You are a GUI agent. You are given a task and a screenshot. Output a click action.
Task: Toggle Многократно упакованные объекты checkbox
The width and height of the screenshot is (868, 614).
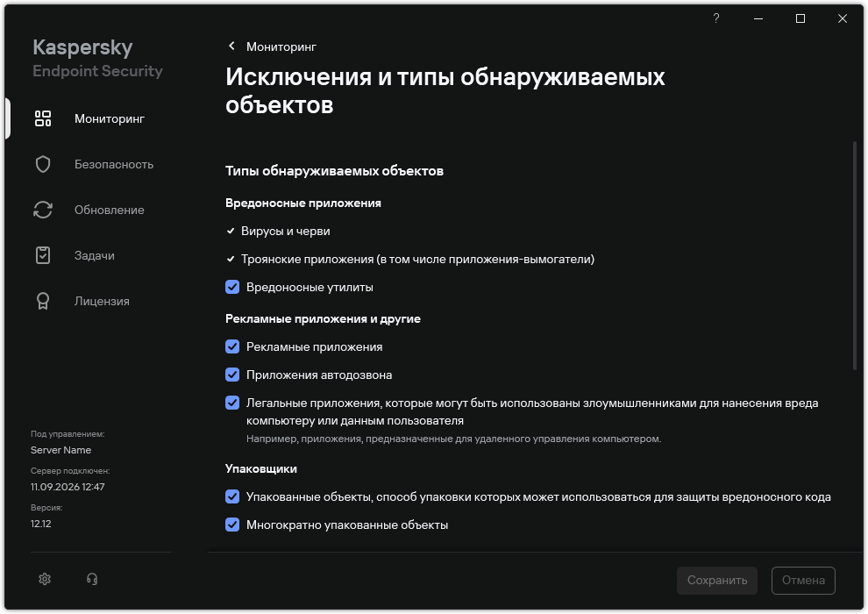click(232, 525)
